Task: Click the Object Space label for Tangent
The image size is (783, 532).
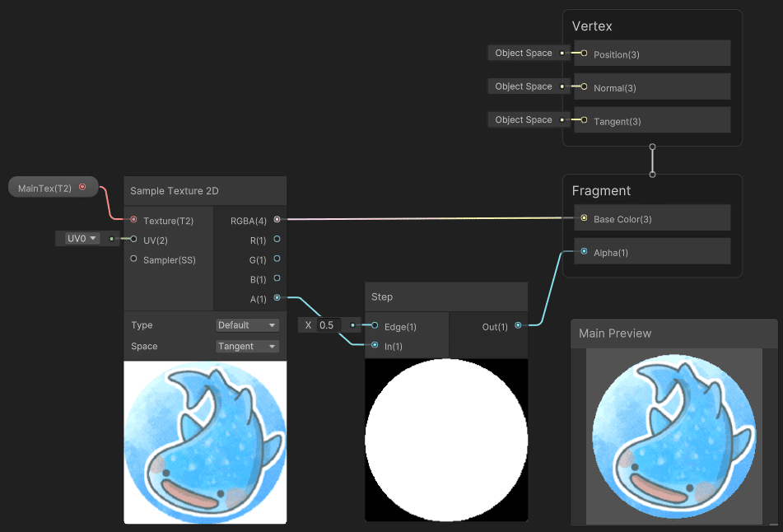Action: [524, 120]
